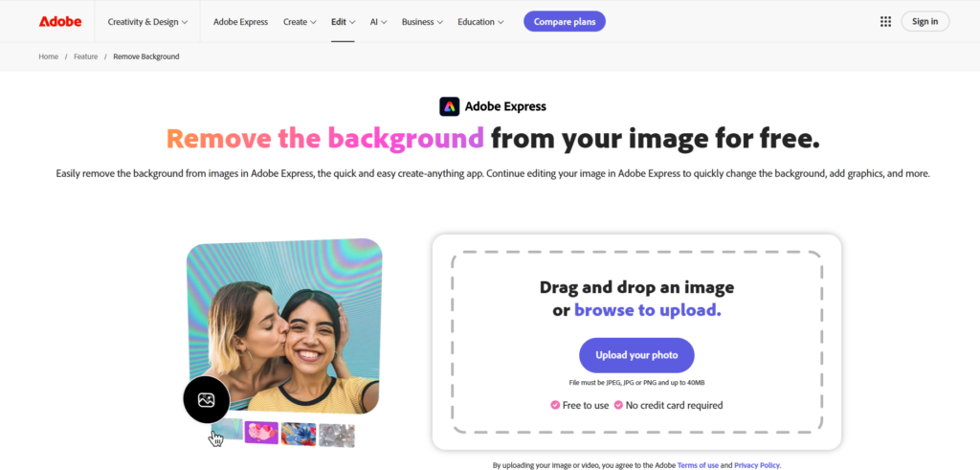Go to Home breadcrumb

tap(48, 56)
